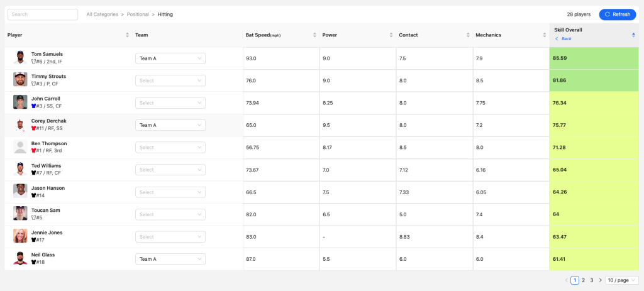Image resolution: width=644 pixels, height=291 pixels.
Task: Open John Carroll's player avatar
Action: (x=20, y=102)
